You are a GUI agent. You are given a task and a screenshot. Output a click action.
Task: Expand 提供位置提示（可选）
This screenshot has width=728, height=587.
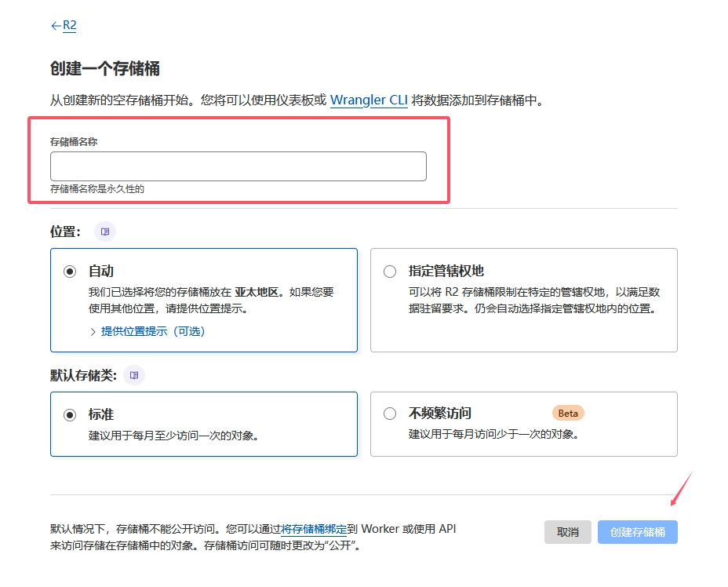[152, 331]
